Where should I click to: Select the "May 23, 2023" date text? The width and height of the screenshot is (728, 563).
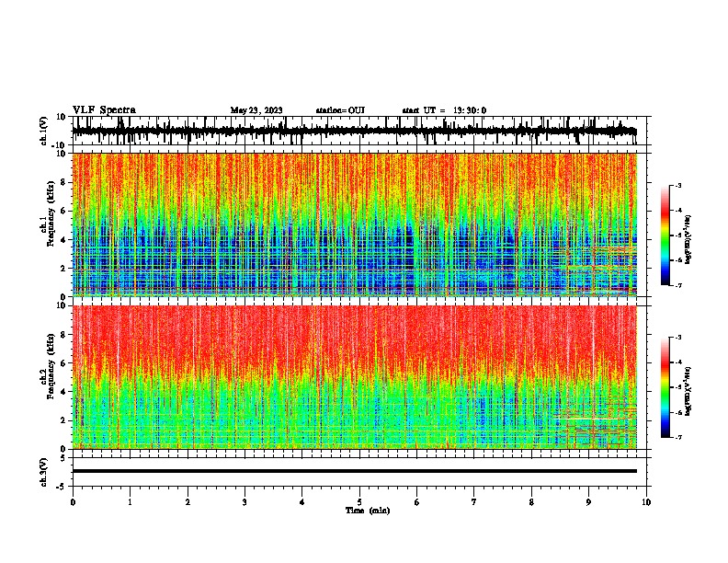click(256, 110)
